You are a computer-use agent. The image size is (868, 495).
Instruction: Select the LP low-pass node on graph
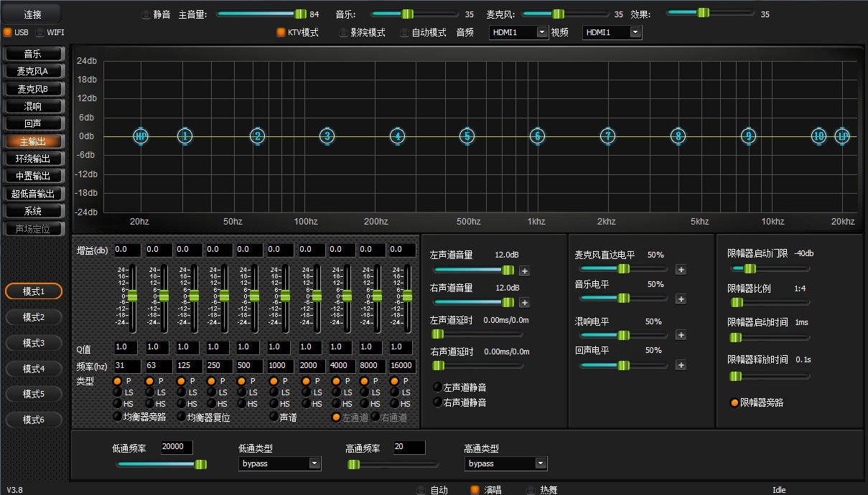coord(841,136)
